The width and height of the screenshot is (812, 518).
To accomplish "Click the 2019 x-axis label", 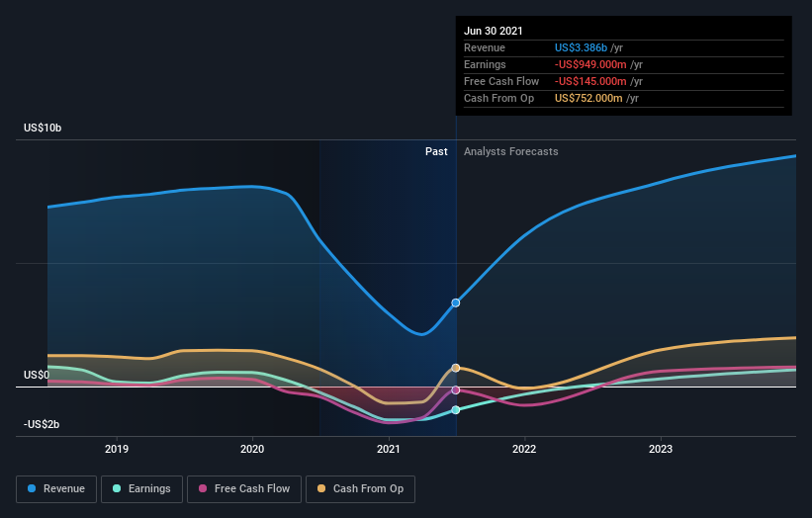I will coord(117,449).
